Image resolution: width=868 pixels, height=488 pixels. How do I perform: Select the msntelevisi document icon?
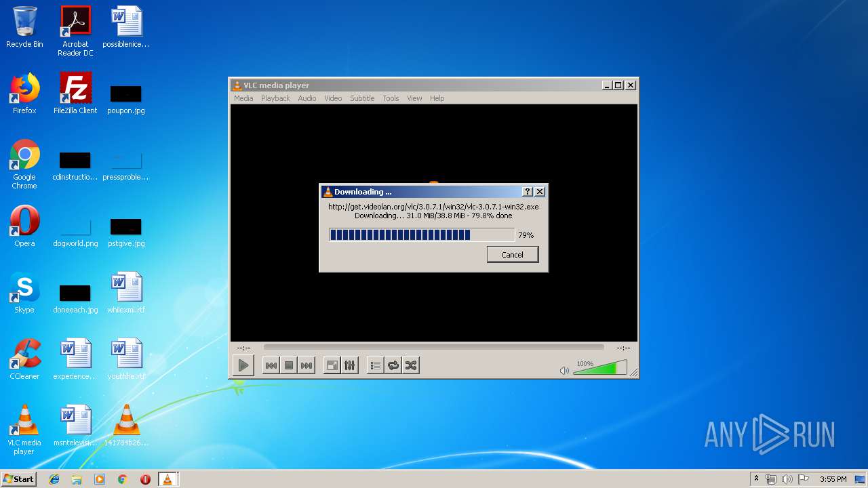pyautogui.click(x=75, y=426)
